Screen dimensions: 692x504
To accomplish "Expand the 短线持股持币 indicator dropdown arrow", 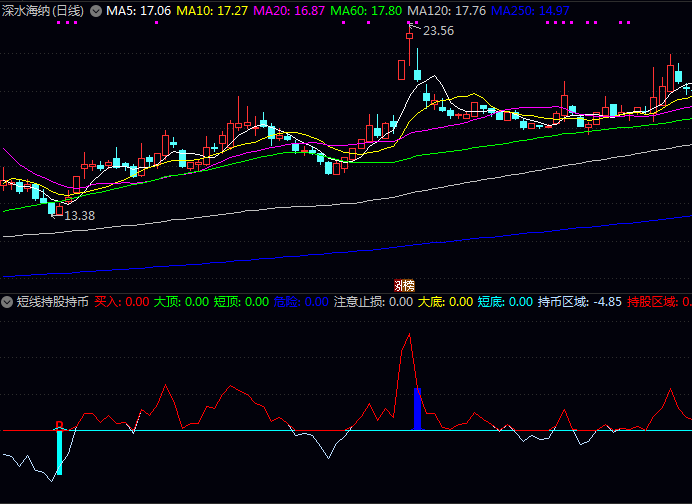I will (8, 301).
